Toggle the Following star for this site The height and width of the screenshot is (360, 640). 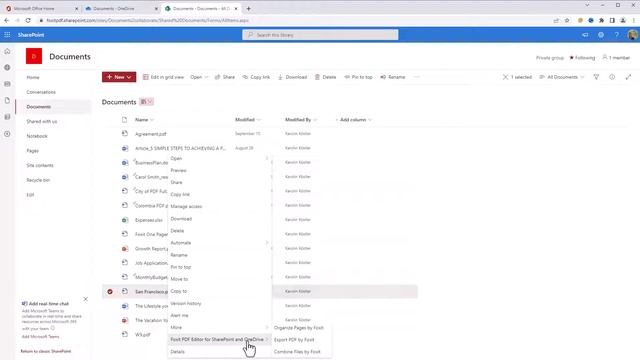tap(571, 58)
